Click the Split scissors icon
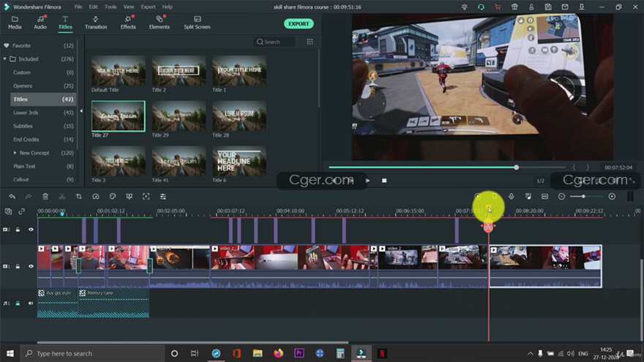 pos(62,197)
